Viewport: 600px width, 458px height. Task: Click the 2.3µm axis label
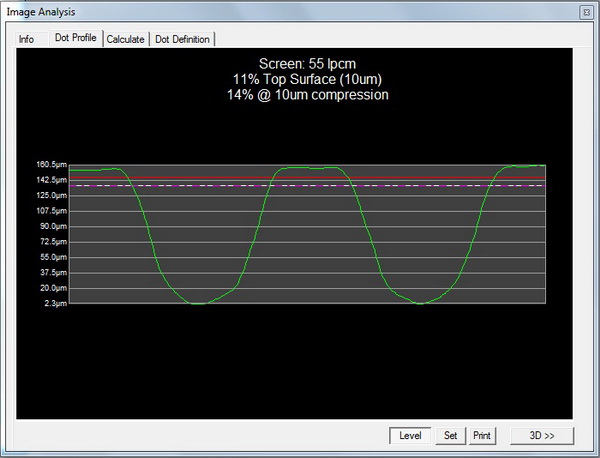pos(53,303)
